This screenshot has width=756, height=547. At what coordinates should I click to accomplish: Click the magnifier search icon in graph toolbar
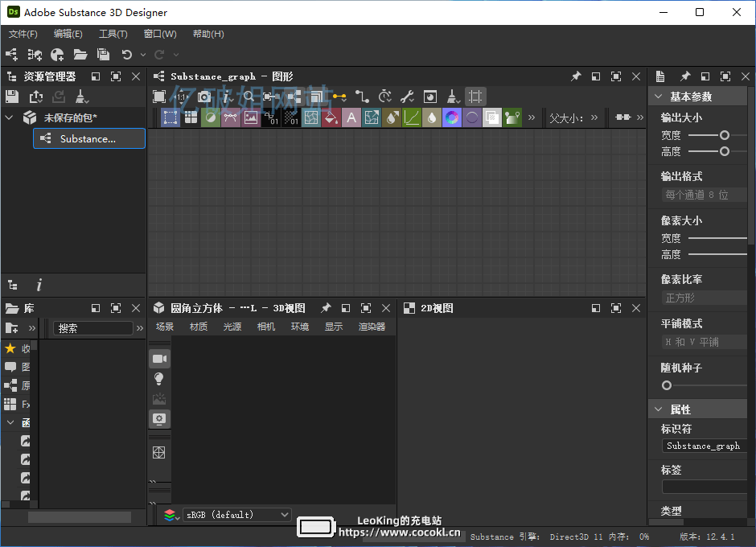pyautogui.click(x=249, y=97)
